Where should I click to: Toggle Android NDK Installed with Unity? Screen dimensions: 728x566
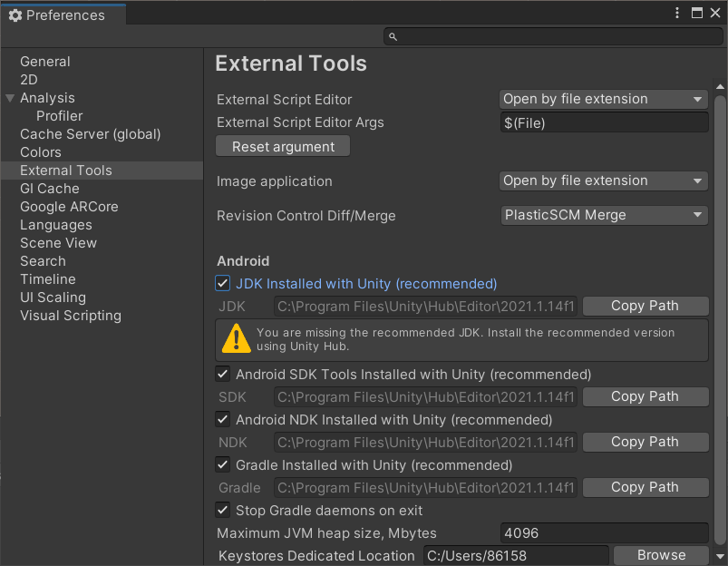[222, 419]
